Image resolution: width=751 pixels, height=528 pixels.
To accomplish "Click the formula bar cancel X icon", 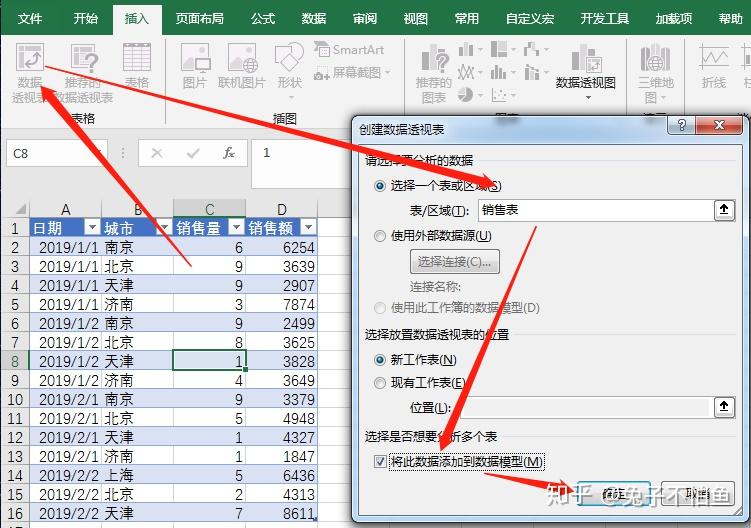I will [157, 153].
